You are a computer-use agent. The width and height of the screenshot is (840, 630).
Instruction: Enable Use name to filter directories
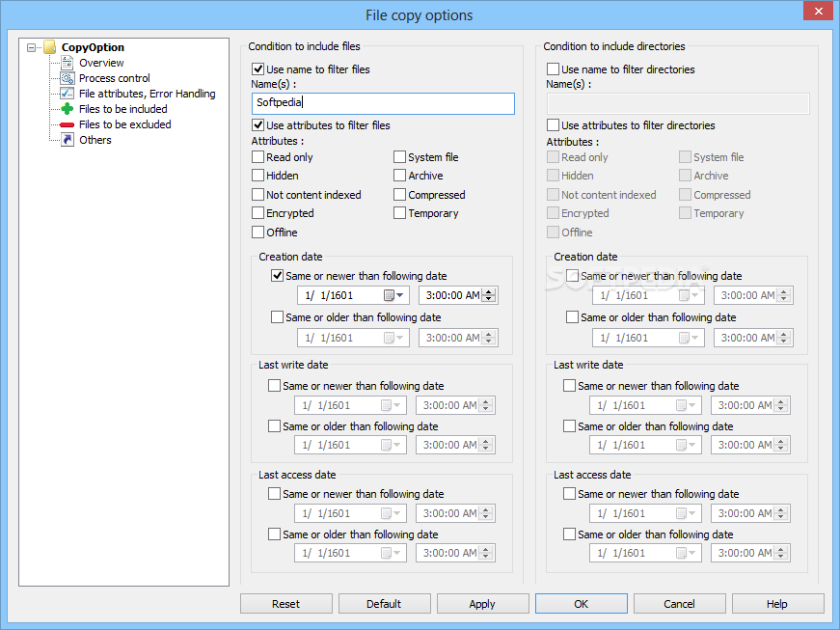pos(553,69)
